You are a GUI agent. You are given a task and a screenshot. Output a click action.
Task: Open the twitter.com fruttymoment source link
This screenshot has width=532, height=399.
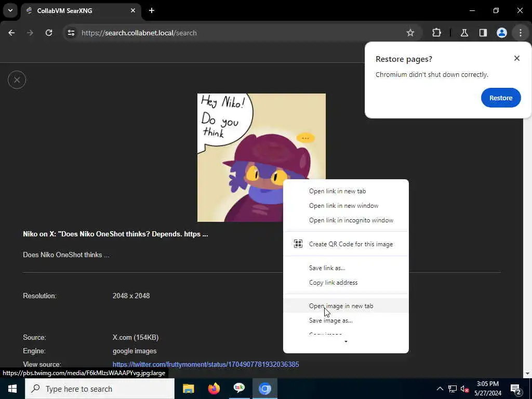(x=206, y=364)
